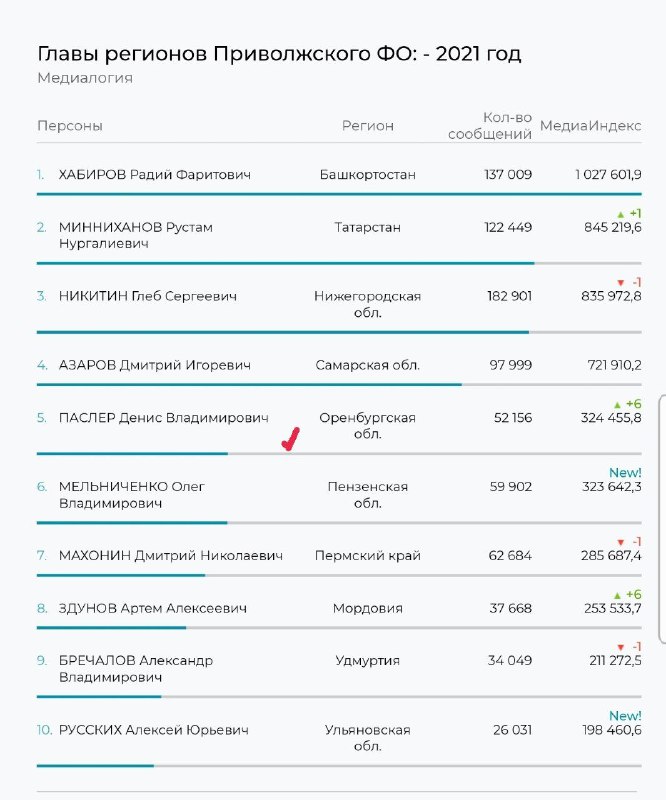The width and height of the screenshot is (666, 800).
Task: Sort by Персоны column header
Action: [70, 126]
